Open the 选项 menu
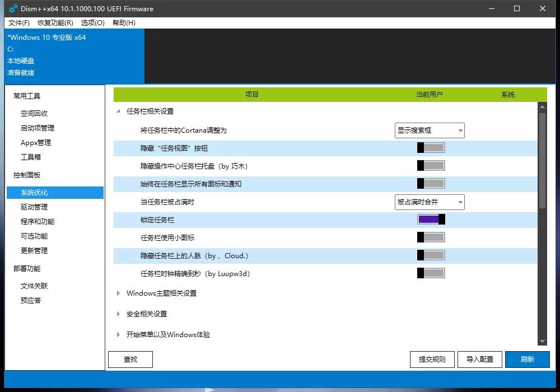 click(x=93, y=22)
